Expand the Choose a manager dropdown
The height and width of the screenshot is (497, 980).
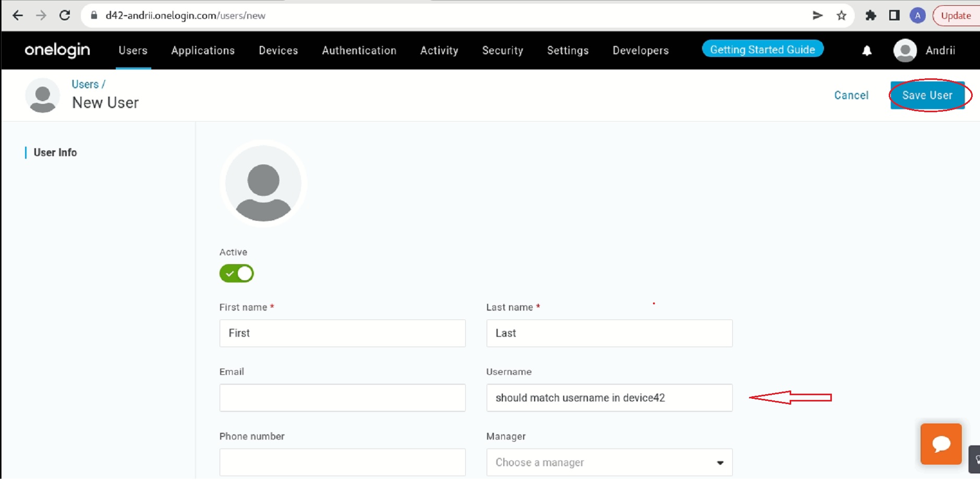tap(609, 463)
